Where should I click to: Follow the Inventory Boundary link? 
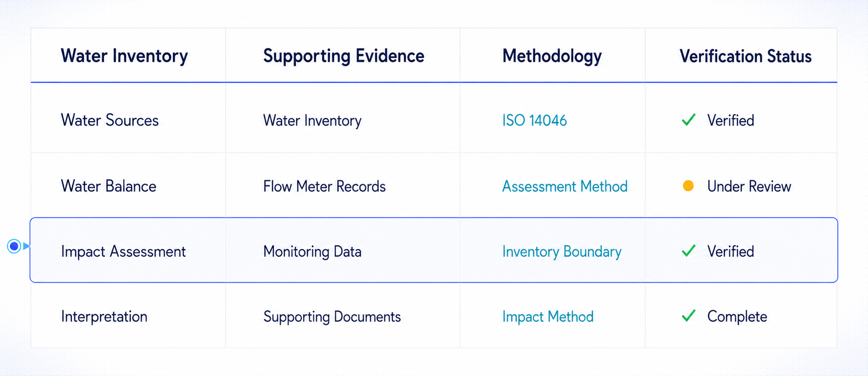562,252
